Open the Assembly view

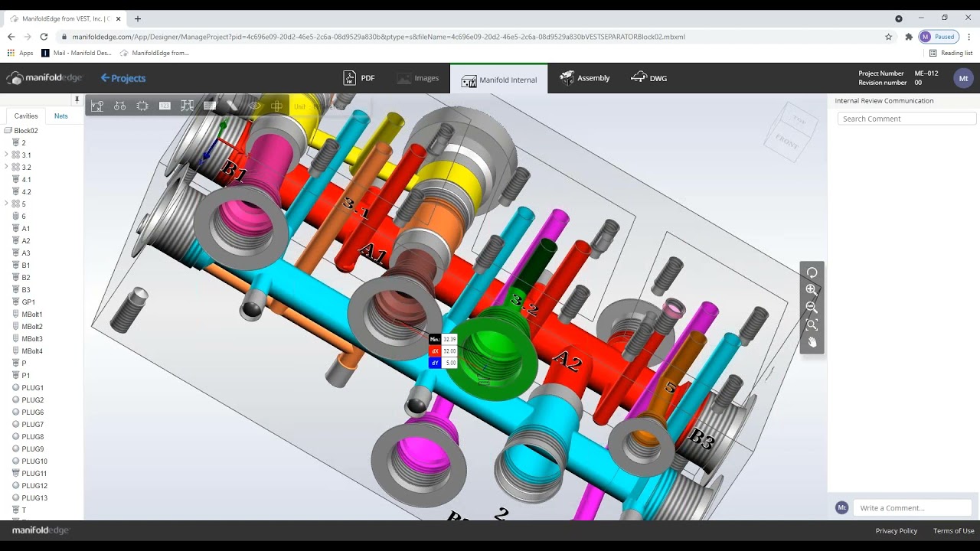coord(585,78)
